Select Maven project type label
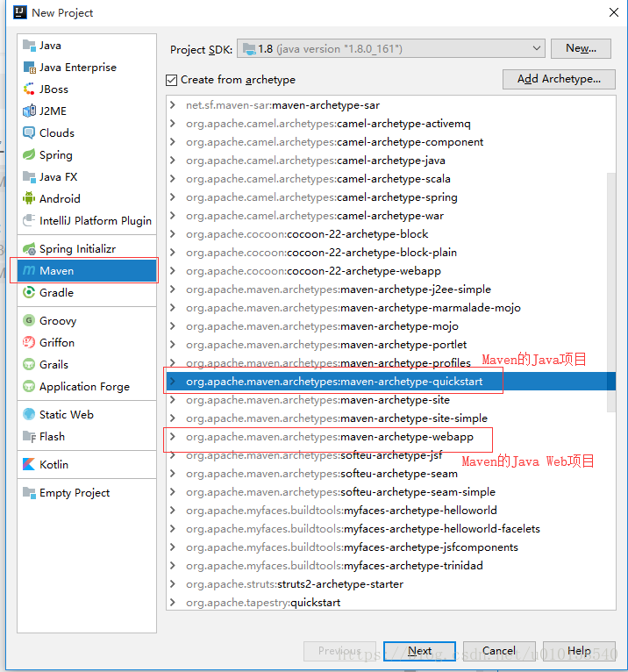The width and height of the screenshot is (628, 672). click(x=56, y=271)
